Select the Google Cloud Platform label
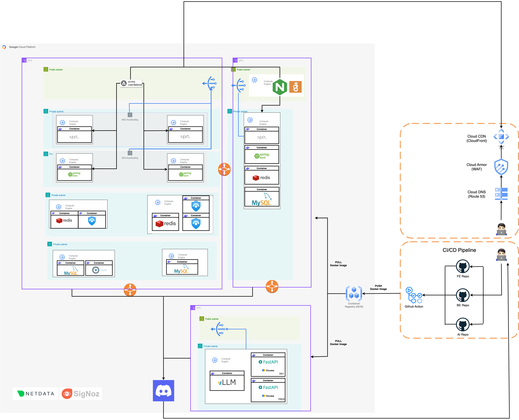 coord(22,47)
